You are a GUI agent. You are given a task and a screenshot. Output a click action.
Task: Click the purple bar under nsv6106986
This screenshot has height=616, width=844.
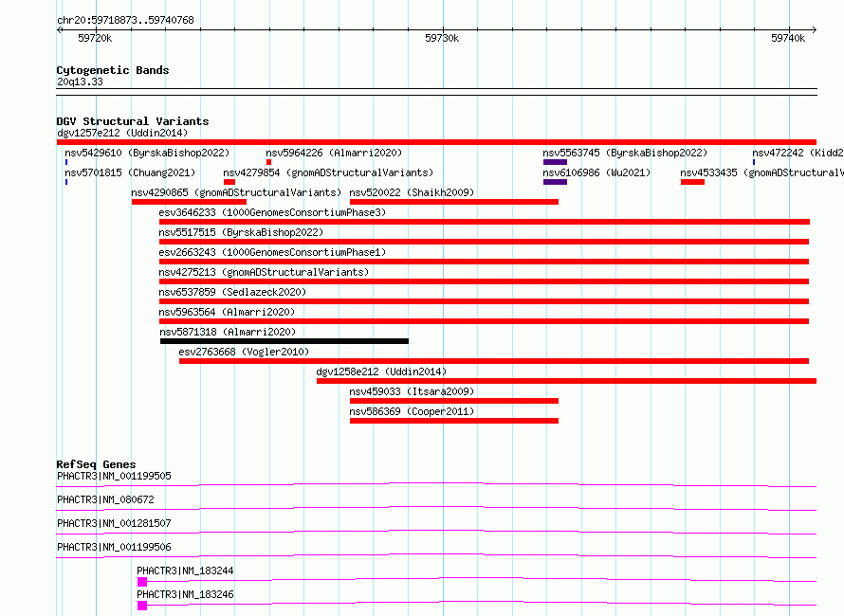click(555, 182)
